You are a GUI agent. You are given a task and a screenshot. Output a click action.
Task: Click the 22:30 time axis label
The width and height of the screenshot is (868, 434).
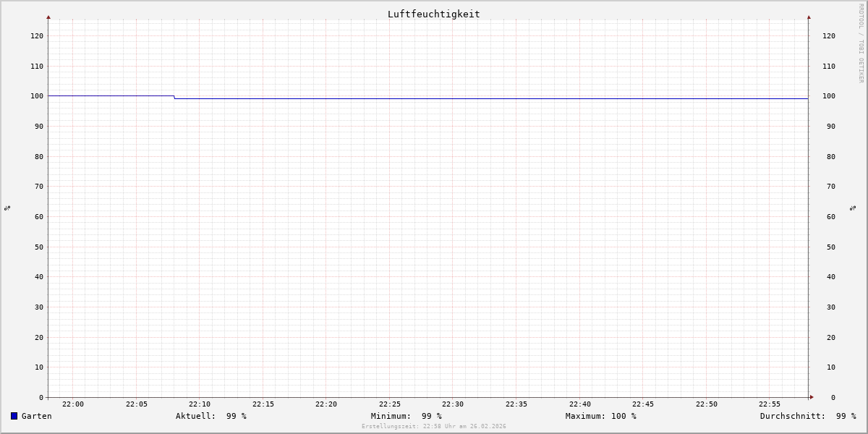click(453, 404)
